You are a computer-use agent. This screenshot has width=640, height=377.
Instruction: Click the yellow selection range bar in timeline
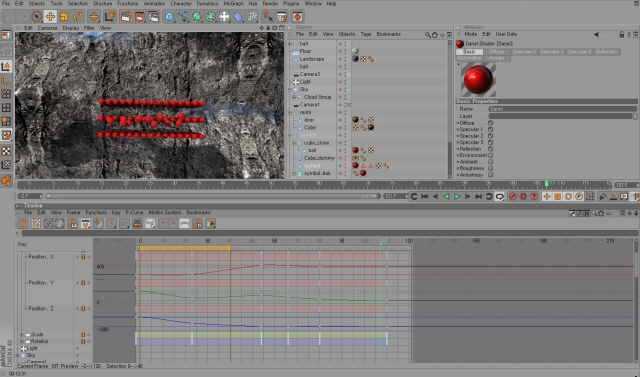[x=184, y=248]
